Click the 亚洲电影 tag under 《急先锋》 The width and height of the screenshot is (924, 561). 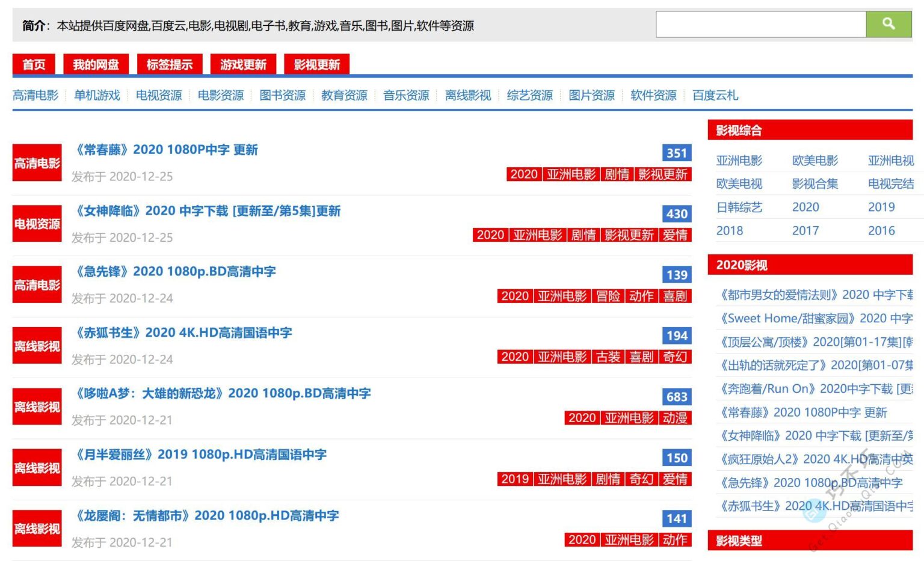[x=563, y=296]
